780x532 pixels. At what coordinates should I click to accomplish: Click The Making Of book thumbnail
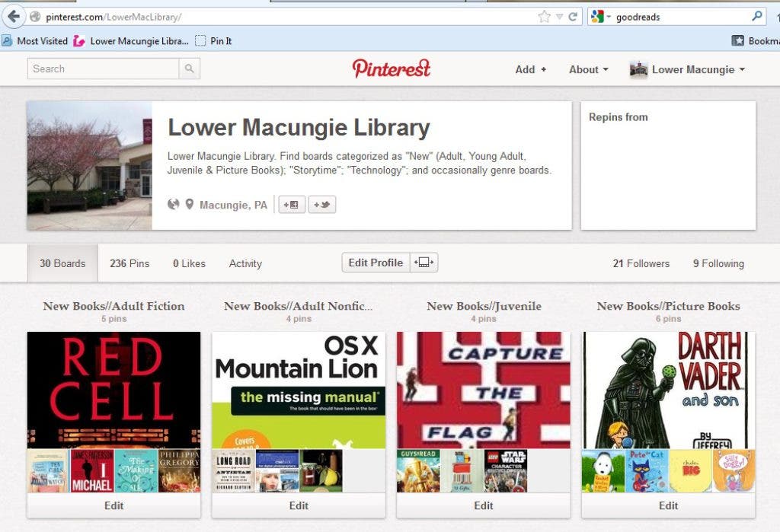(x=136, y=471)
